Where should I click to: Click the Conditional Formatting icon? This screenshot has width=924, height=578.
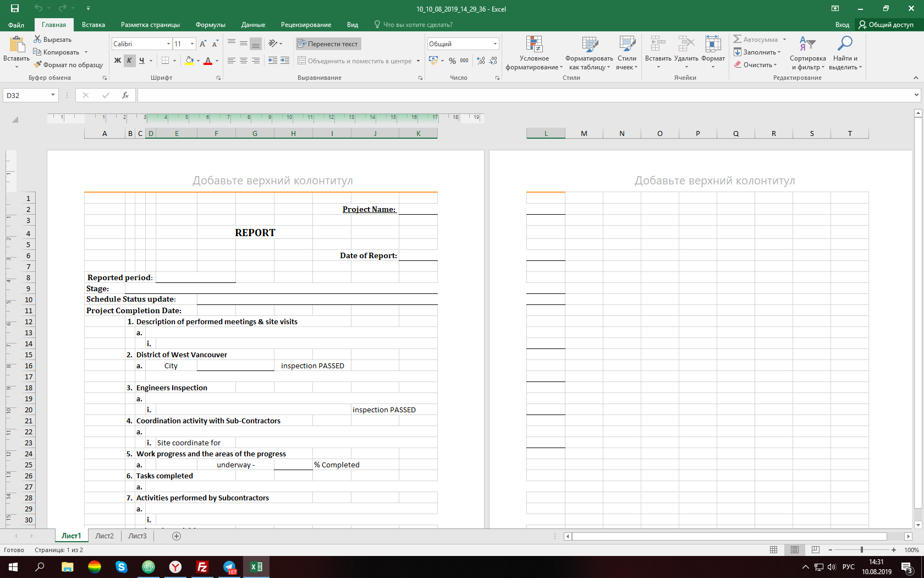(x=534, y=44)
